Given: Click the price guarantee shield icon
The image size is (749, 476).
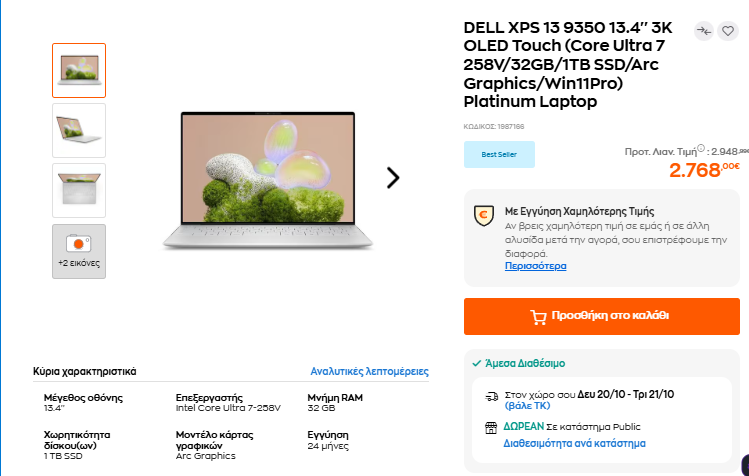Looking at the screenshot, I should click(483, 216).
